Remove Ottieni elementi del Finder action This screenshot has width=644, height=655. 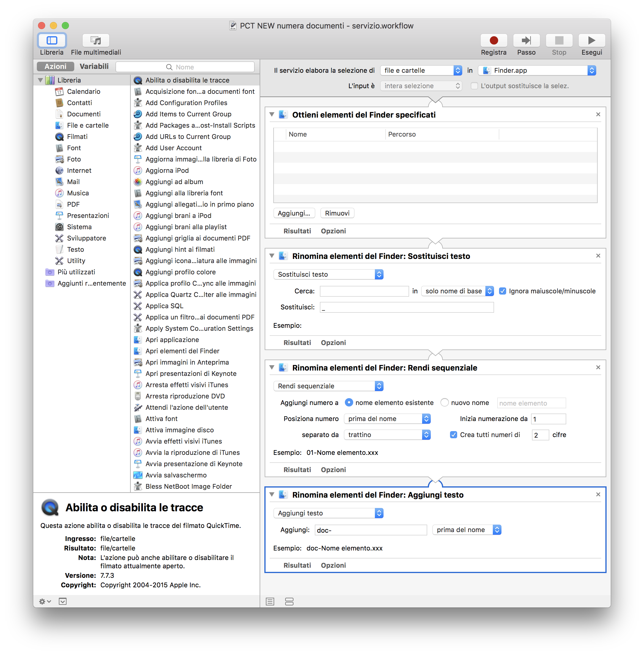point(598,114)
